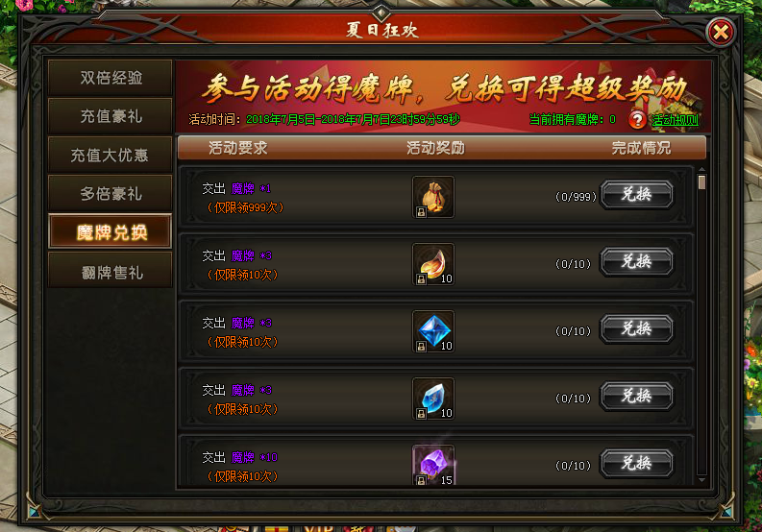Click the gold pouch reward icon

tap(433, 197)
